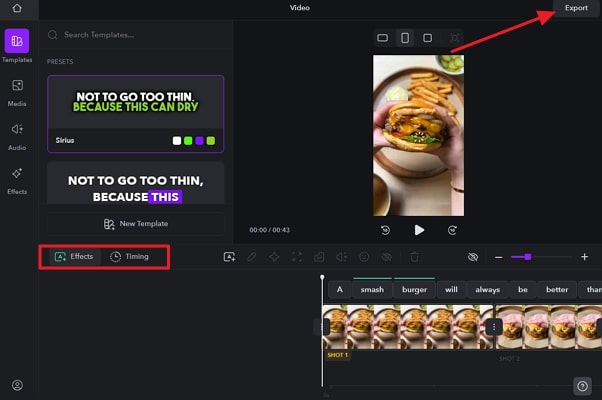Screen dimensions: 602x400
Task: Play the video preview
Action: (419, 230)
